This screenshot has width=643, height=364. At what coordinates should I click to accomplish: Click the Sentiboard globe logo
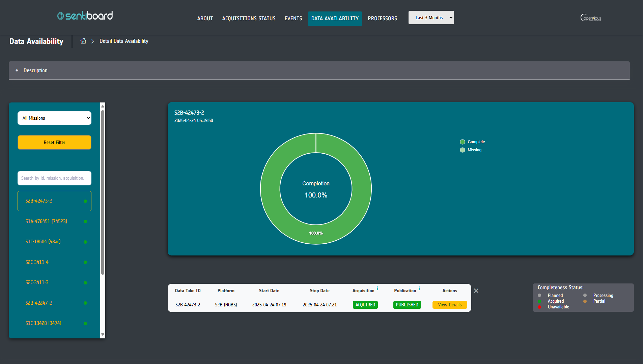[61, 16]
